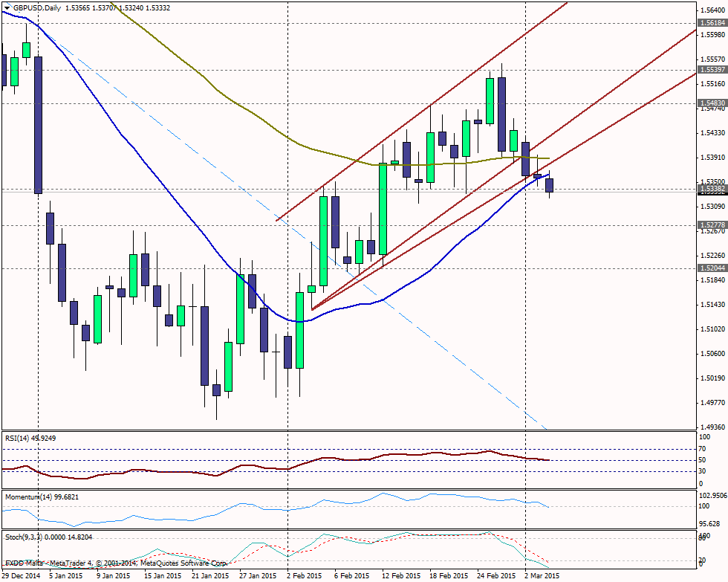The image size is (728, 582).
Task: Click the 2 Mar 2015 date label
Action: click(x=544, y=575)
